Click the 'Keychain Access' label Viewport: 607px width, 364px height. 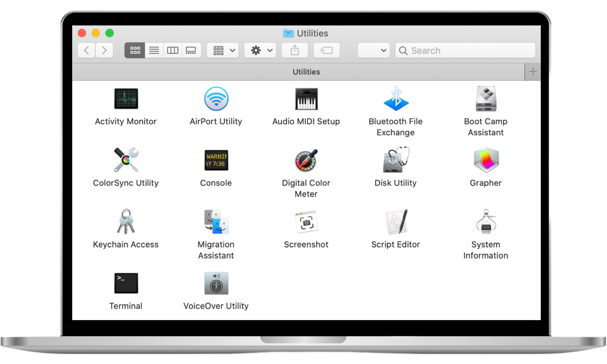tap(126, 245)
